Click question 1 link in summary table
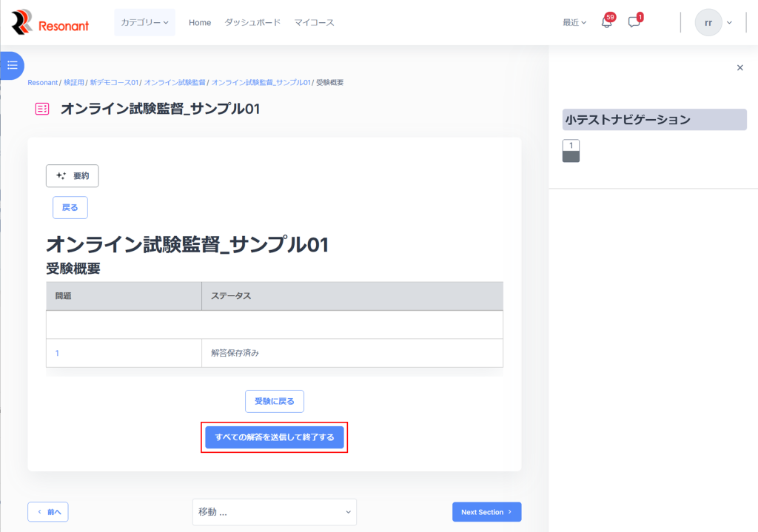Image resolution: width=758 pixels, height=532 pixels. [57, 353]
